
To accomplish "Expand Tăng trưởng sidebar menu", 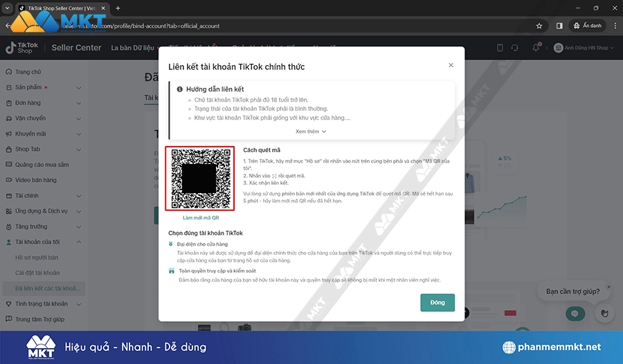I will click(x=78, y=227).
